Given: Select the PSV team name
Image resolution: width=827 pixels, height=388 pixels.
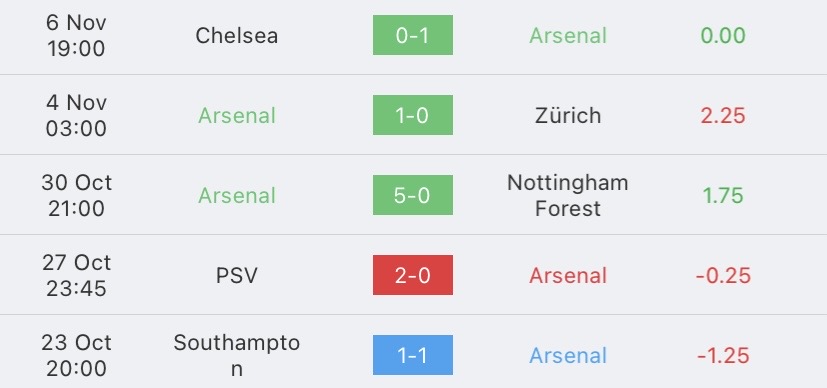Looking at the screenshot, I should tap(236, 276).
